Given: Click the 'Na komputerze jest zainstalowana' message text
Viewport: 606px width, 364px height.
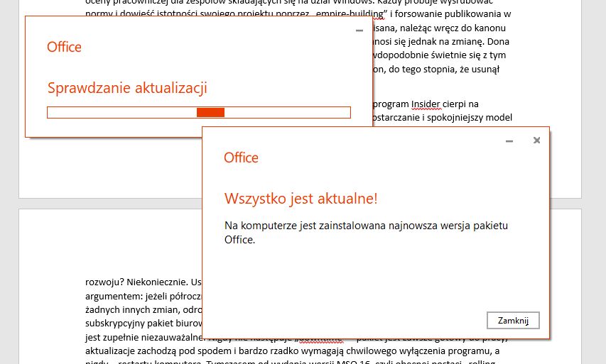Looking at the screenshot, I should pyautogui.click(x=366, y=232).
